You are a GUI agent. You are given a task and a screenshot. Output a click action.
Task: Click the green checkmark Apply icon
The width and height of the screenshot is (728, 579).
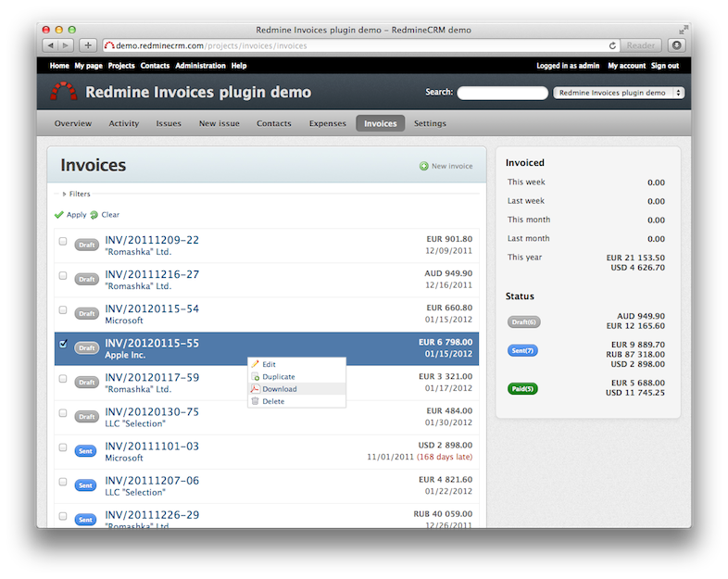(x=59, y=215)
